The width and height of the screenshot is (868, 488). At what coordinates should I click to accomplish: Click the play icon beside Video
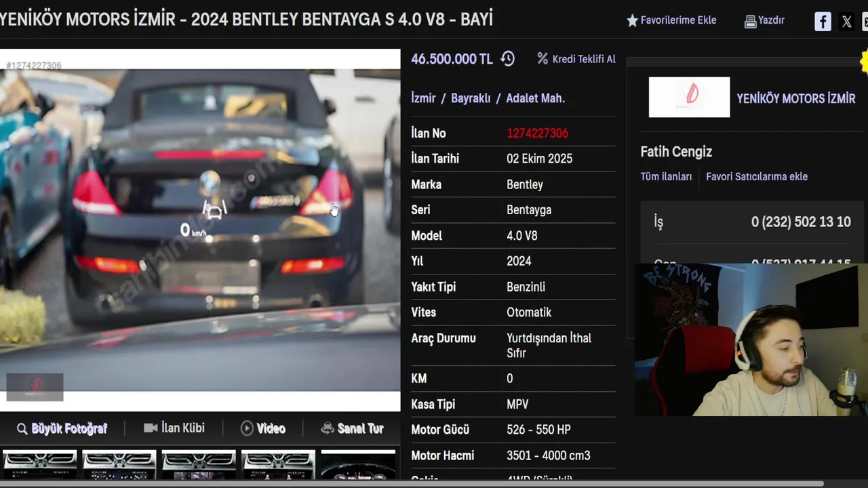click(x=247, y=428)
